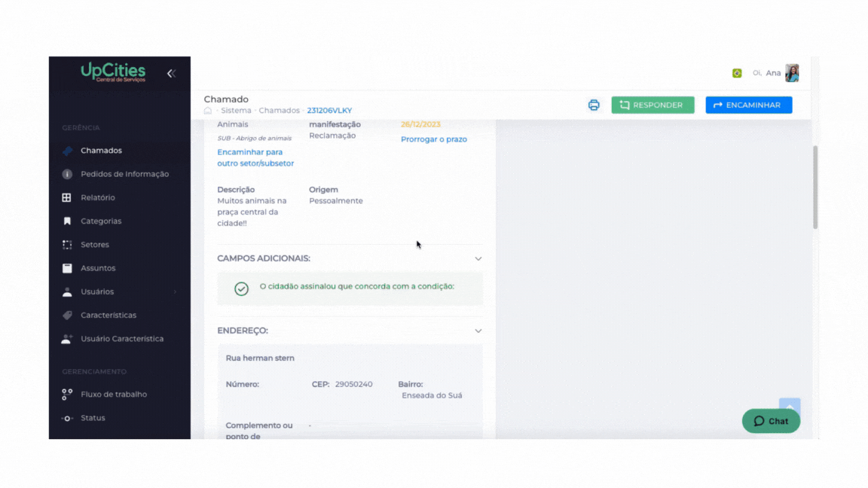This screenshot has width=868, height=488.
Task: Click the Usuário Característica icon
Action: pyautogui.click(x=67, y=339)
